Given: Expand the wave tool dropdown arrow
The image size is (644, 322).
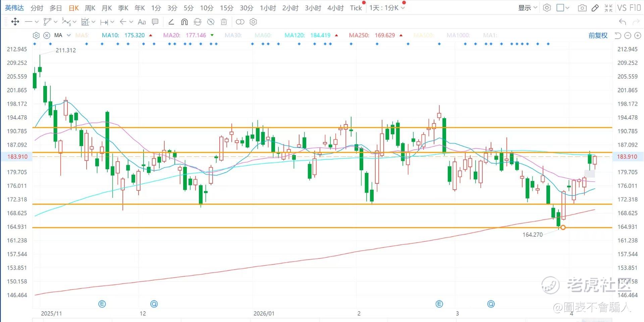Looking at the screenshot, I should [74, 22].
